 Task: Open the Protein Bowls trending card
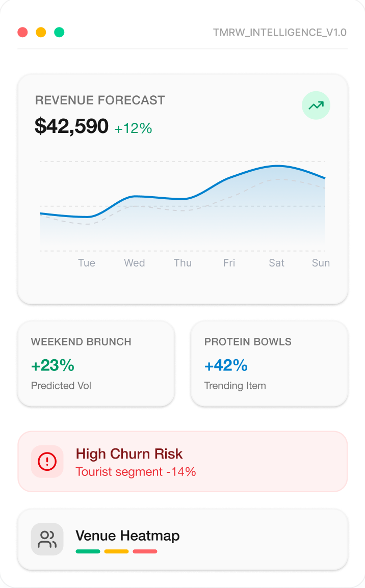[x=269, y=363]
